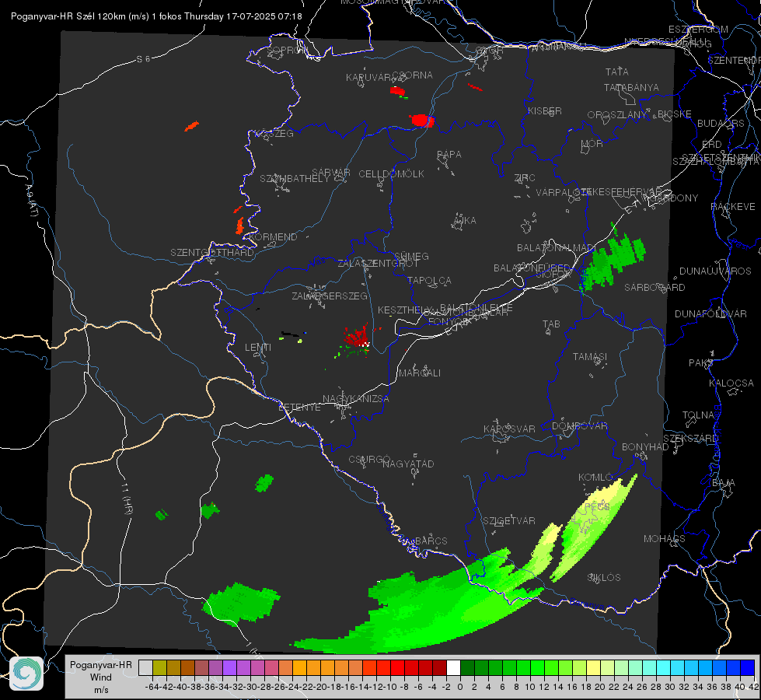Click the BALATONFÜRED town label

(532, 268)
